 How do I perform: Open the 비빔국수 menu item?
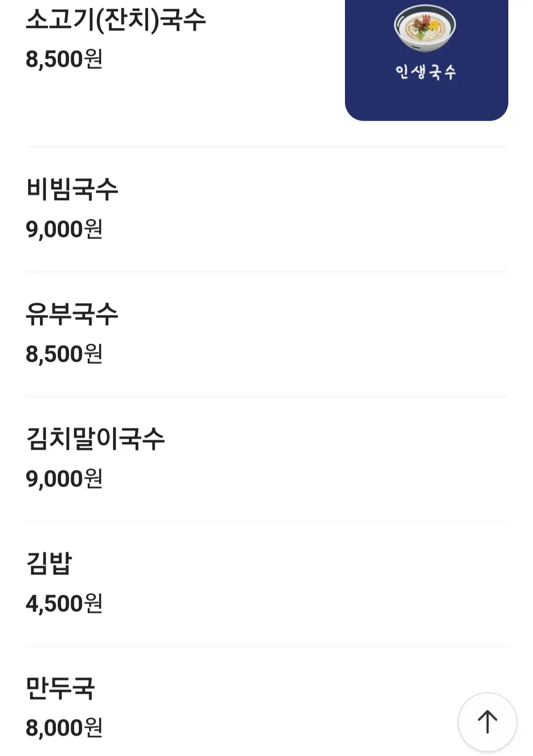[x=72, y=189]
